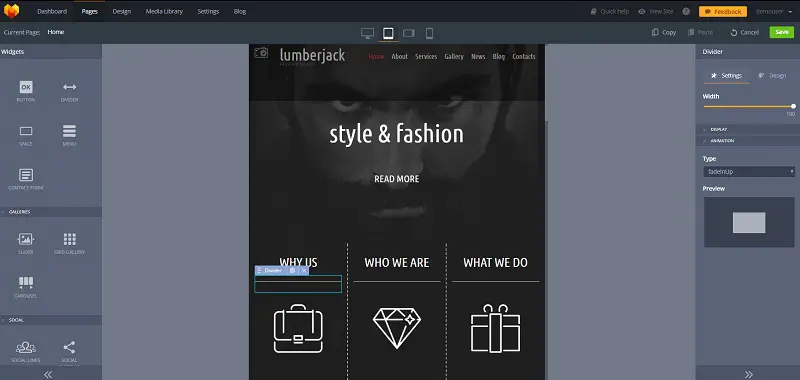Open the Blog menu in top bar
The width and height of the screenshot is (800, 380).
tap(240, 11)
